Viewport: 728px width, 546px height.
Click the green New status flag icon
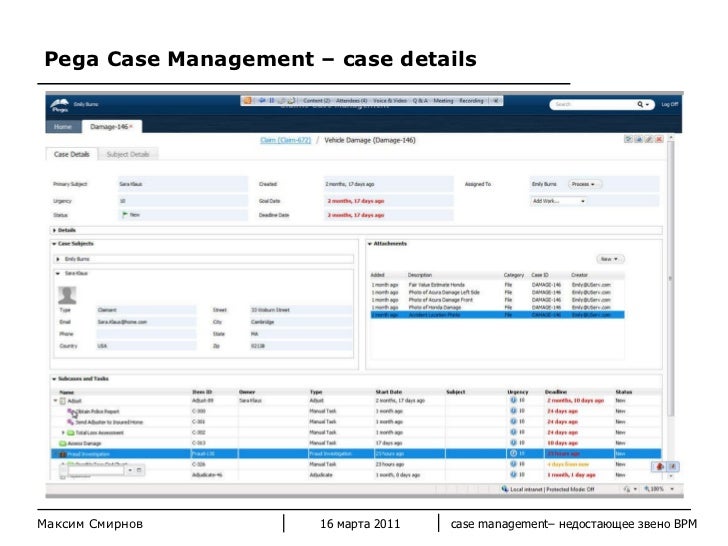124,214
